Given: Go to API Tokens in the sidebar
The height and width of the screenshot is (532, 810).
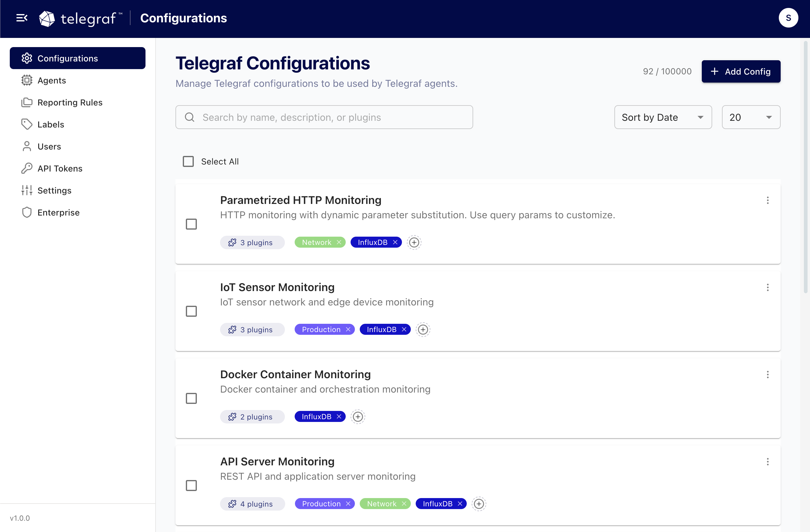Looking at the screenshot, I should 78,168.
